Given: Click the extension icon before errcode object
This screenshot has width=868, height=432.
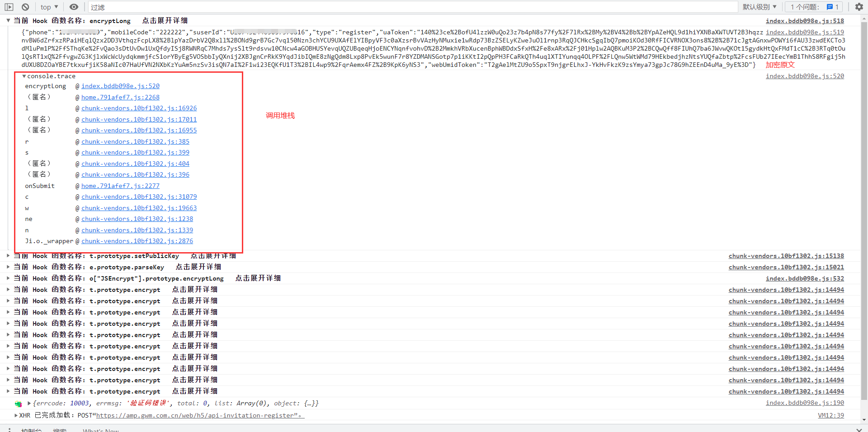Looking at the screenshot, I should coord(18,404).
